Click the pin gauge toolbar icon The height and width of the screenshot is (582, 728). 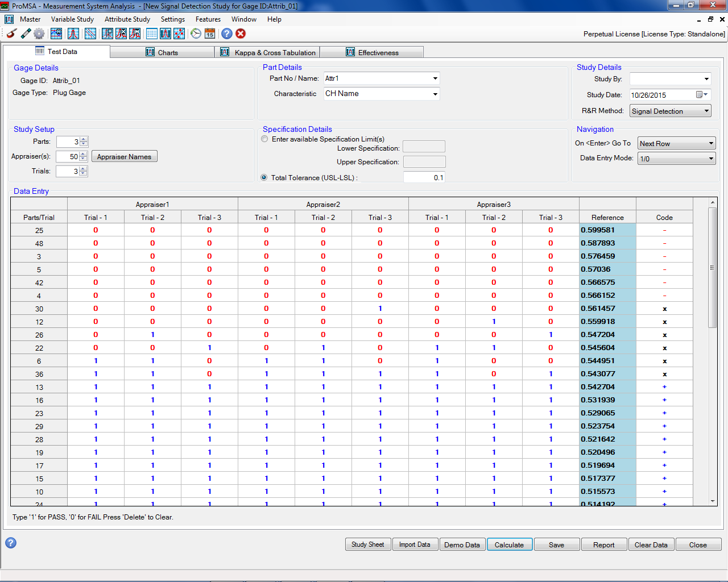coord(26,34)
